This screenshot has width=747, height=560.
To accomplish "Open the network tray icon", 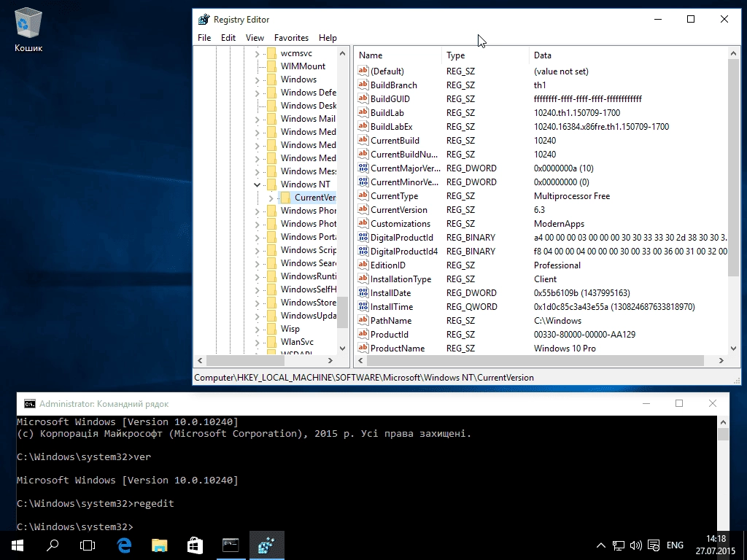I will click(x=619, y=545).
